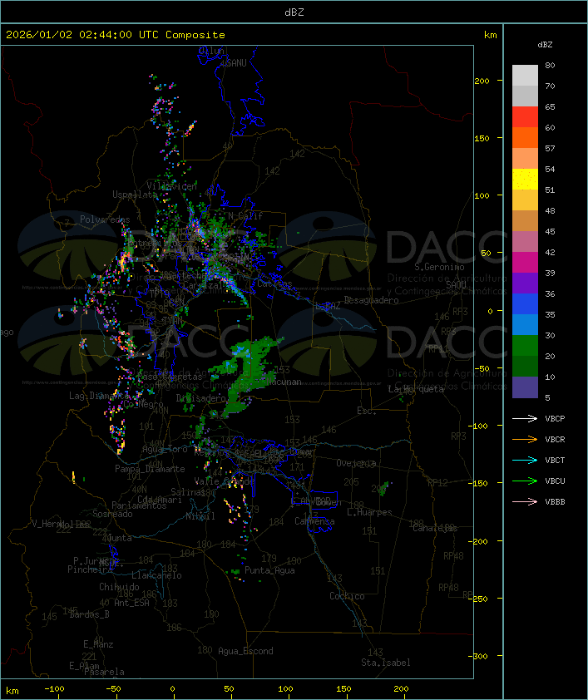Click the Desaguadero map label

[x=372, y=300]
